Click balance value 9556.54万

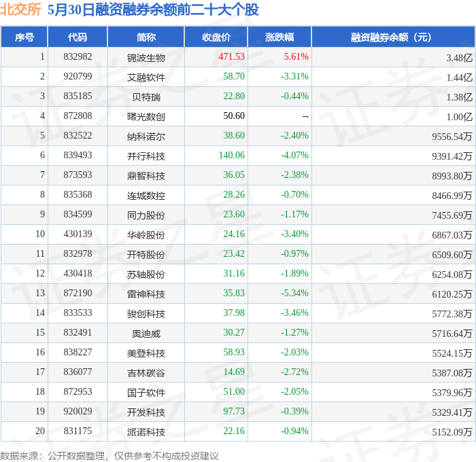tap(452, 137)
